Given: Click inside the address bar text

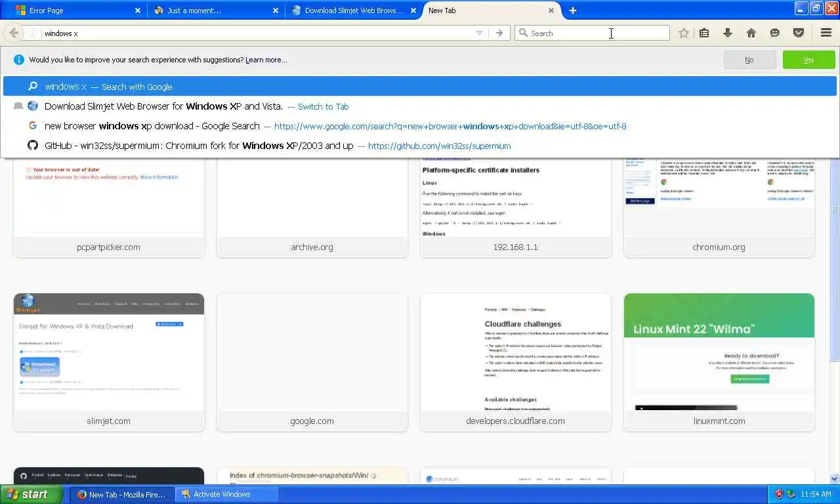Looking at the screenshot, I should pos(256,33).
